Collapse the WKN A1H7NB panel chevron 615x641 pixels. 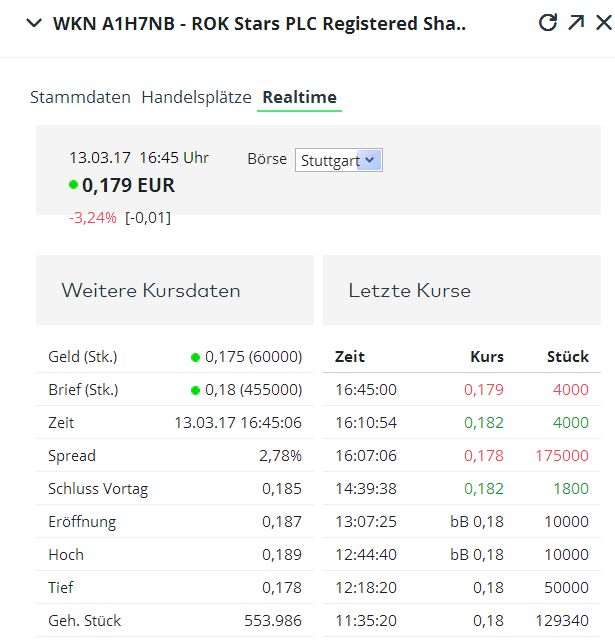pyautogui.click(x=34, y=23)
